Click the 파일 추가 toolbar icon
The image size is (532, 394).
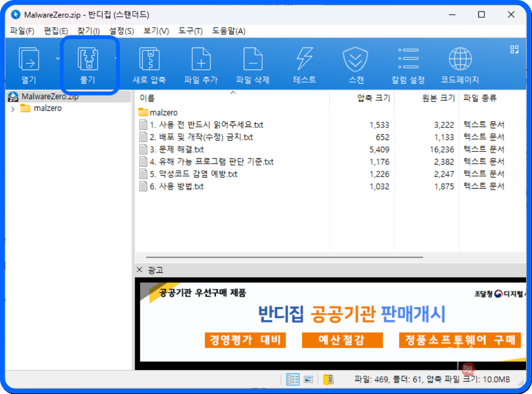click(x=201, y=59)
